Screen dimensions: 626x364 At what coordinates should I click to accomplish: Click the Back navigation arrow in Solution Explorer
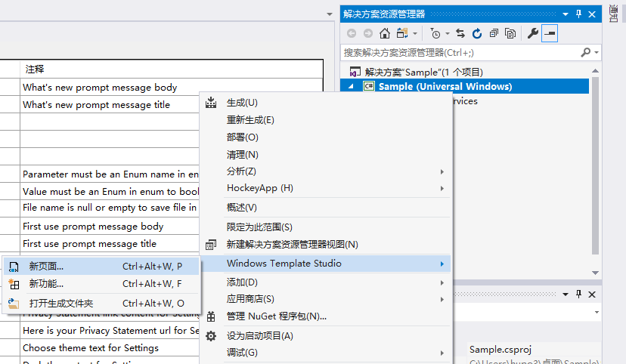pyautogui.click(x=352, y=33)
